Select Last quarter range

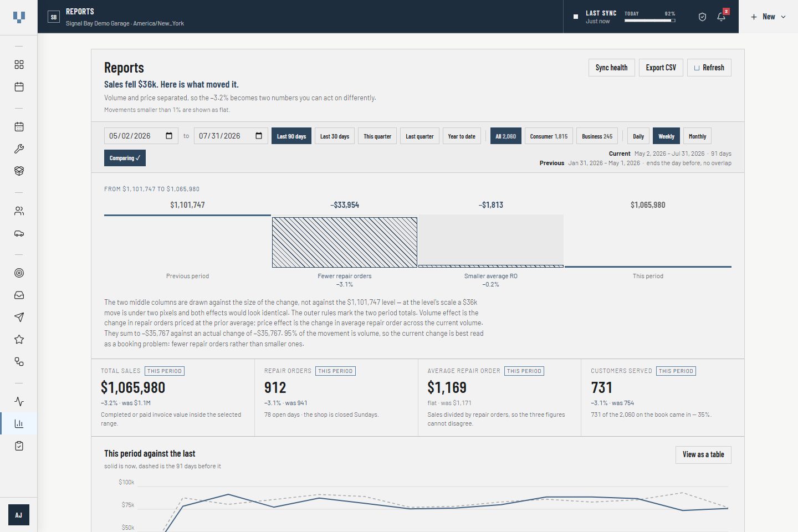click(x=420, y=136)
